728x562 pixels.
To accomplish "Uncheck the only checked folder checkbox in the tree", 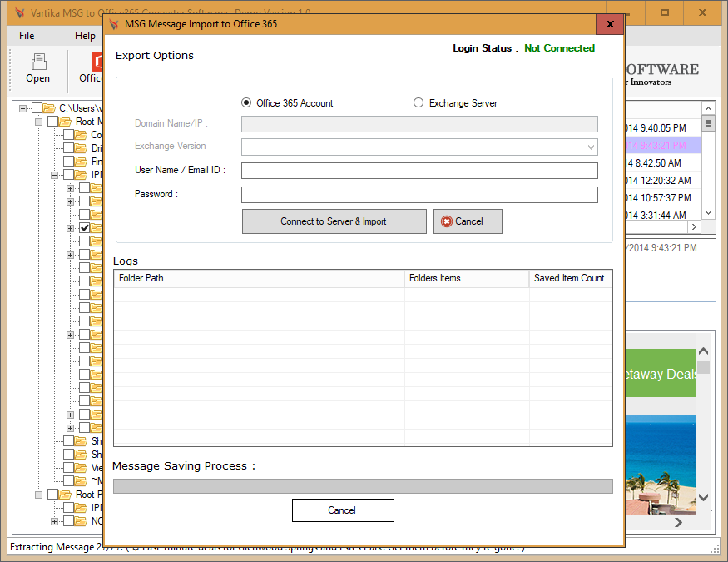I will tap(85, 228).
